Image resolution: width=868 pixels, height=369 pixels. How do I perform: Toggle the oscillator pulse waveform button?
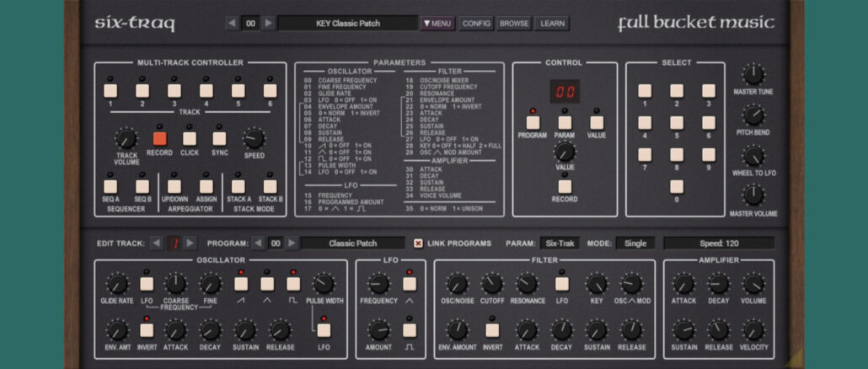293,284
